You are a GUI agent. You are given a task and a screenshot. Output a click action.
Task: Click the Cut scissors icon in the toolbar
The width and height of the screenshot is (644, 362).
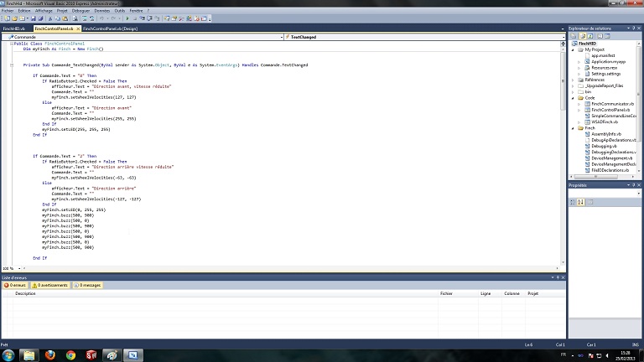pos(52,19)
